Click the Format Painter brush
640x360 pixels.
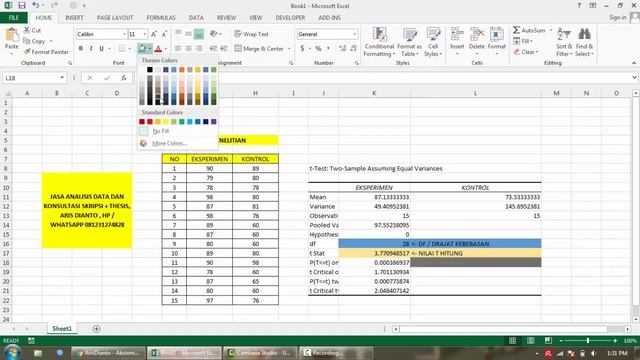coord(27,52)
